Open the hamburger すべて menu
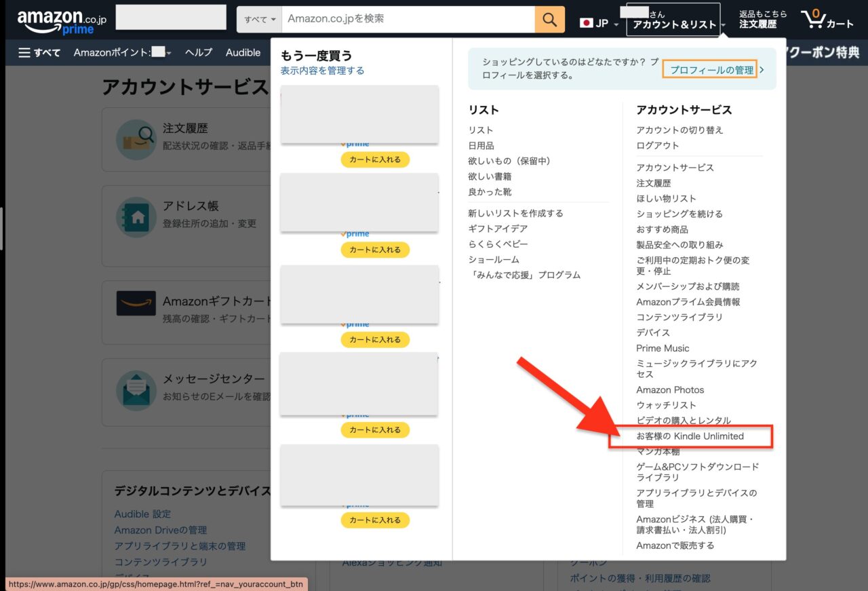Screen dimensions: 868x591 [39, 52]
